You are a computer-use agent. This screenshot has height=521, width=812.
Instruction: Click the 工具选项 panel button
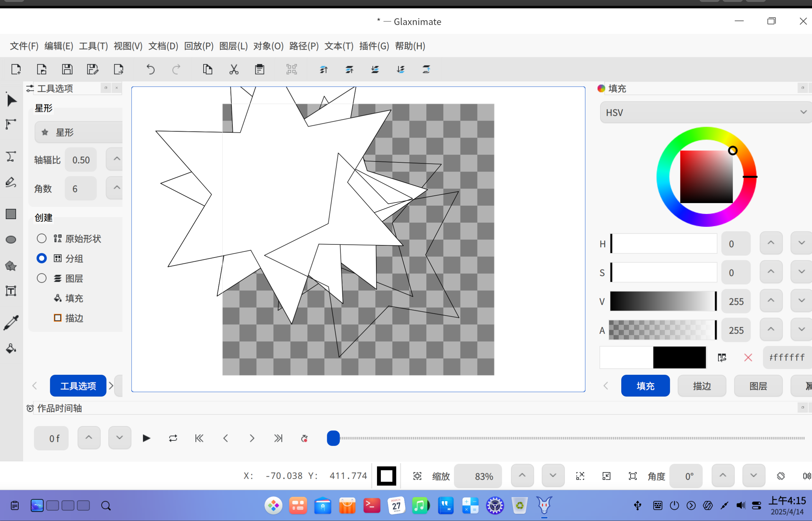coord(78,386)
